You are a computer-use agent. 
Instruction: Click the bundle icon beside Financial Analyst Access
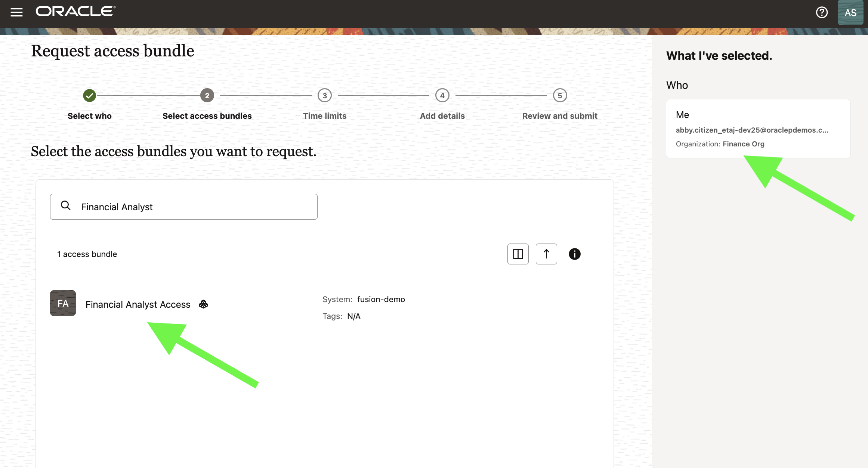coord(203,304)
